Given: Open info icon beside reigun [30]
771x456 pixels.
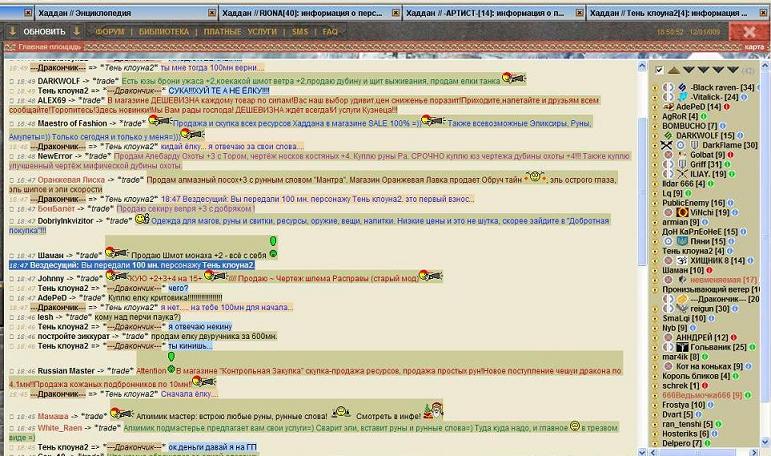Looking at the screenshot, I should pos(735,308).
